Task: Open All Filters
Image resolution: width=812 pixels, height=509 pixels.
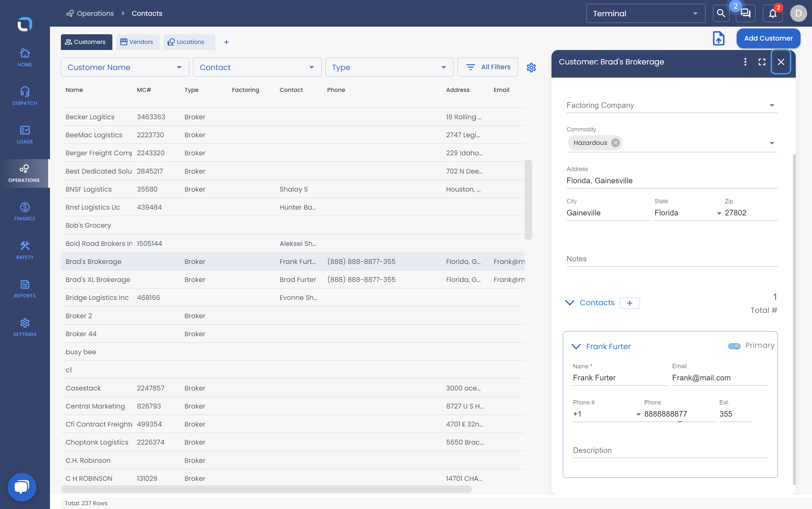Action: [487, 67]
